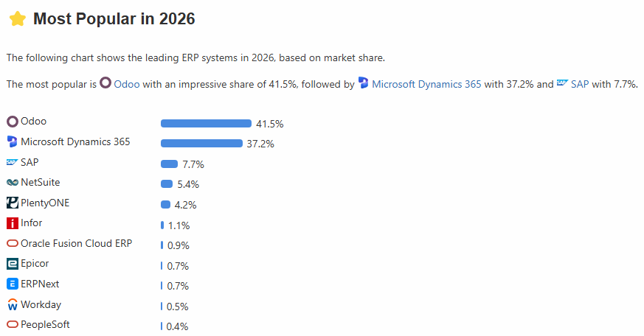Click the 41.5% value next to bar
The height and width of the screenshot is (336, 644).
270,124
